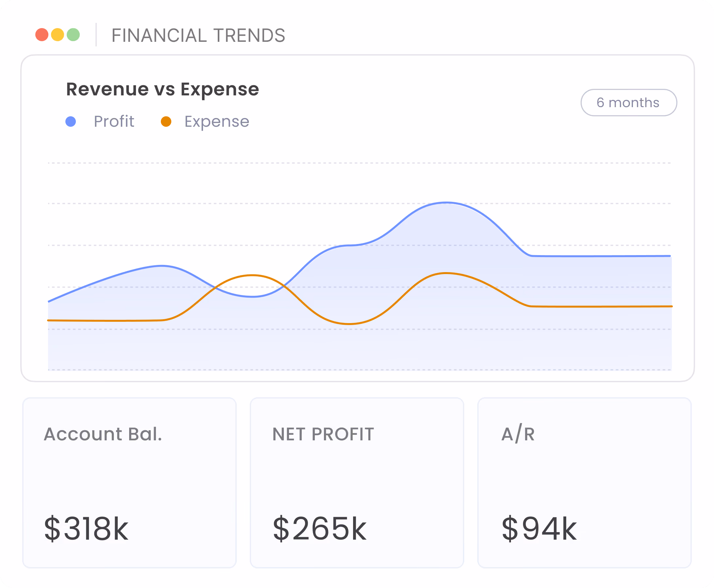Click the green maximize window dot
Image resolution: width=714 pixels, height=588 pixels.
(73, 35)
